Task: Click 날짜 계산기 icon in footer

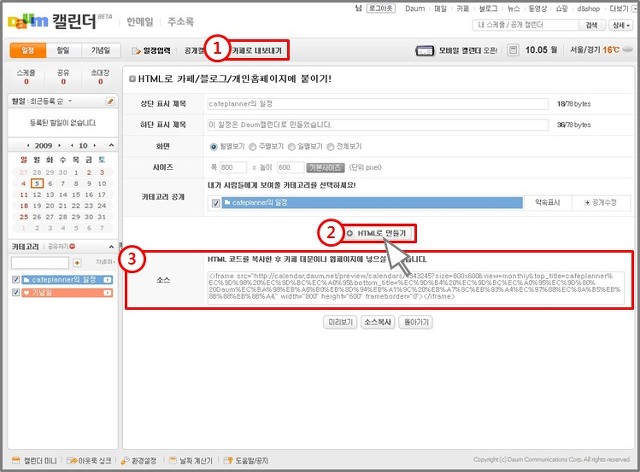Action: (173, 460)
